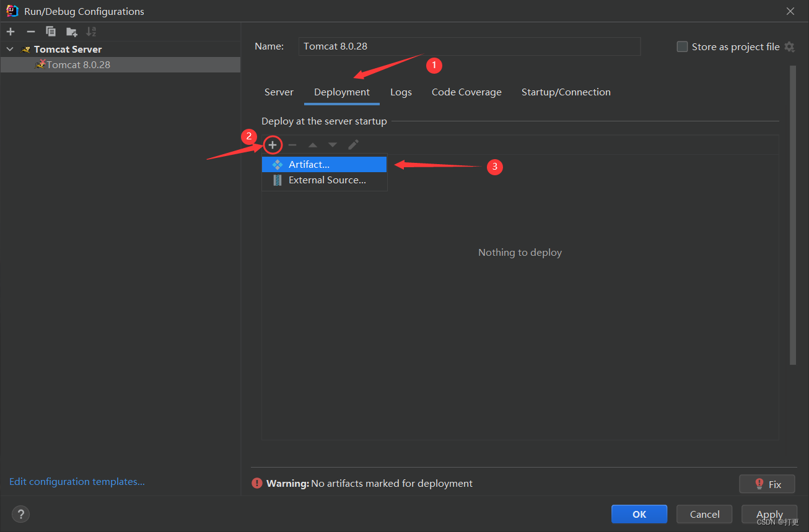Close the Run/Debug Configurations dialog
This screenshot has height=532, width=809.
pyautogui.click(x=790, y=11)
